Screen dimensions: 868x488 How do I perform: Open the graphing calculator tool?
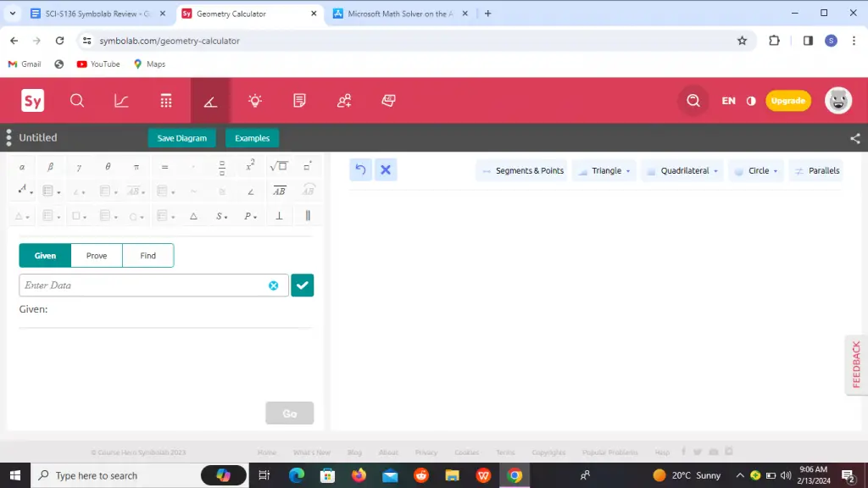(x=121, y=101)
